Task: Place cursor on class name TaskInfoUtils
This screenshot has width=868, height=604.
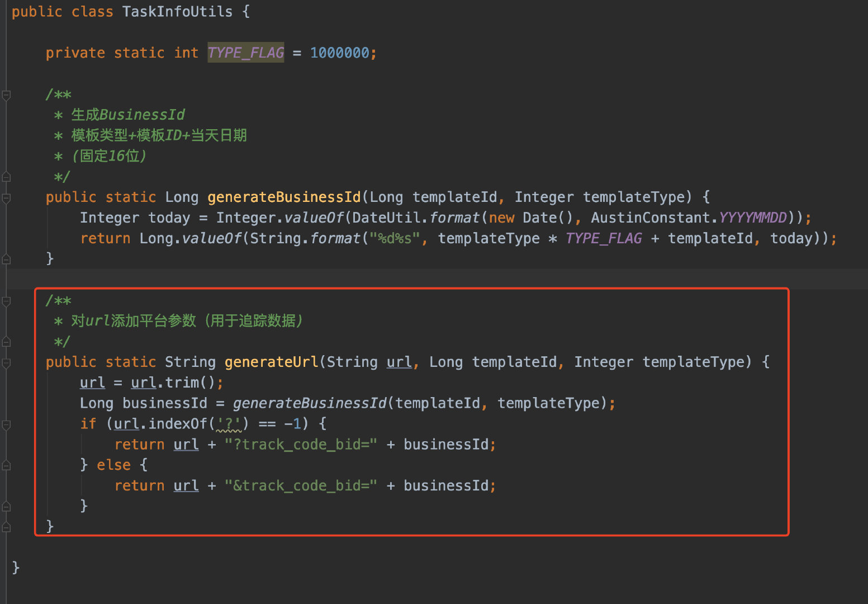Action: (177, 12)
